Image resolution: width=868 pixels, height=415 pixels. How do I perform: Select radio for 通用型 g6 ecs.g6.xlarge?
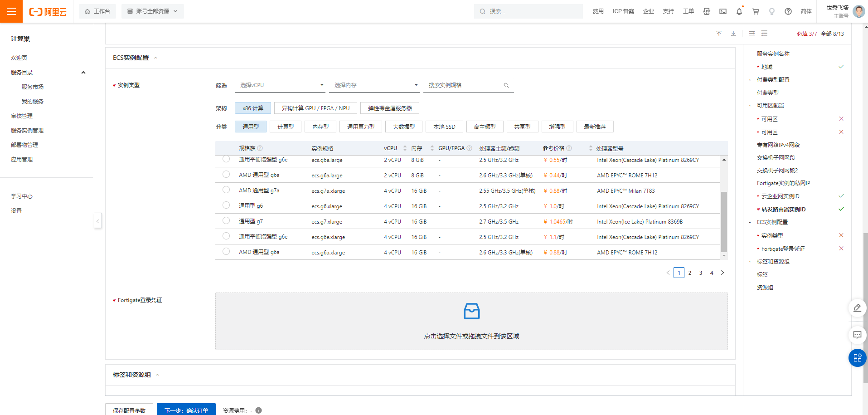(226, 205)
